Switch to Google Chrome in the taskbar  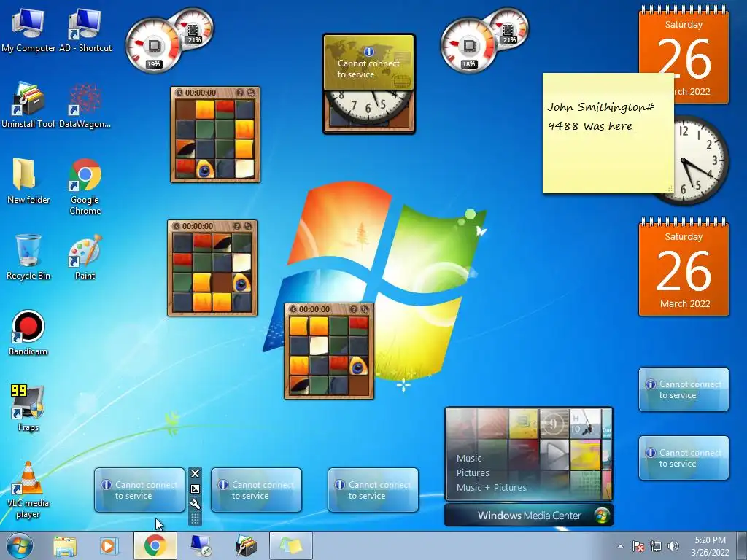click(x=155, y=545)
